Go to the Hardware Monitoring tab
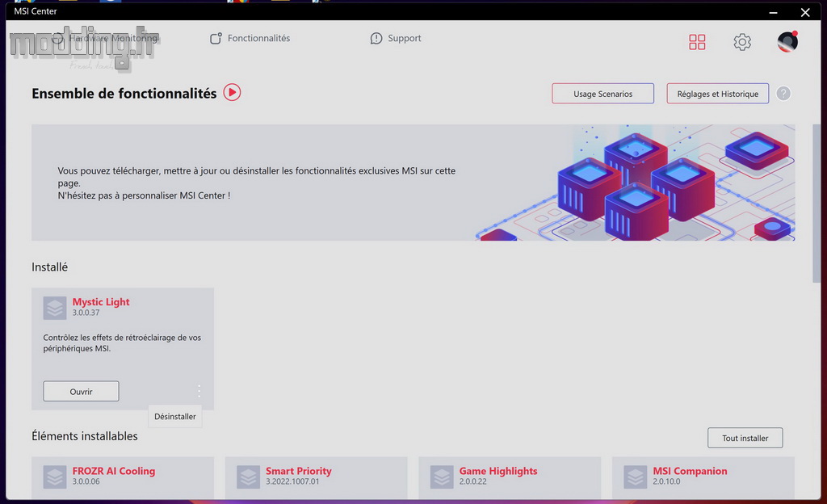827x504 pixels. click(105, 38)
